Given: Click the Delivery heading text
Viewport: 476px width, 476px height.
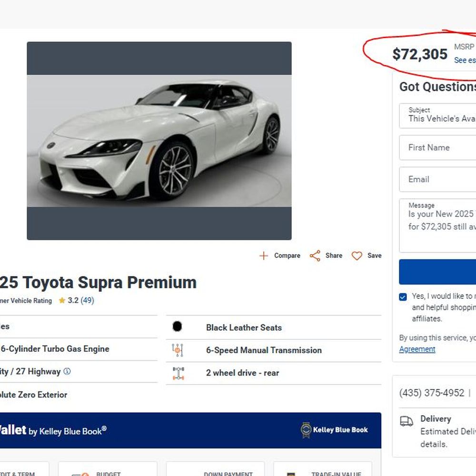Looking at the screenshot, I should point(436,419).
